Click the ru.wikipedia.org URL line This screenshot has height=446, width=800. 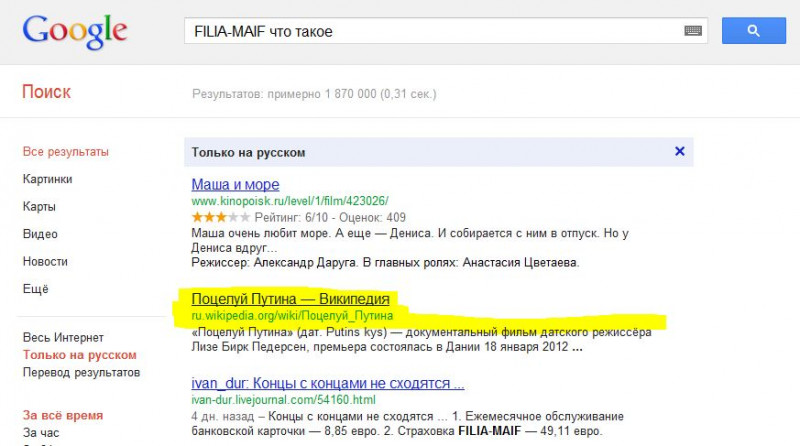292,315
